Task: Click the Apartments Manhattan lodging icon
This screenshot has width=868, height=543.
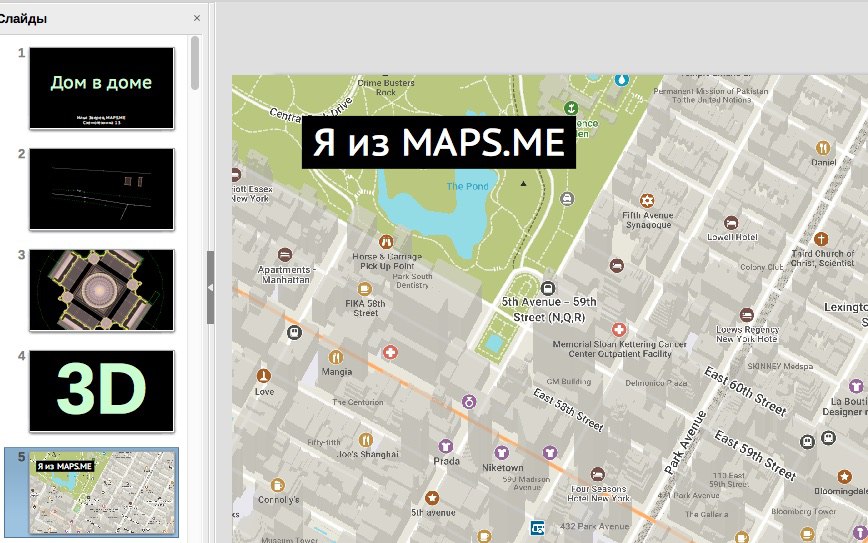Action: (x=285, y=255)
